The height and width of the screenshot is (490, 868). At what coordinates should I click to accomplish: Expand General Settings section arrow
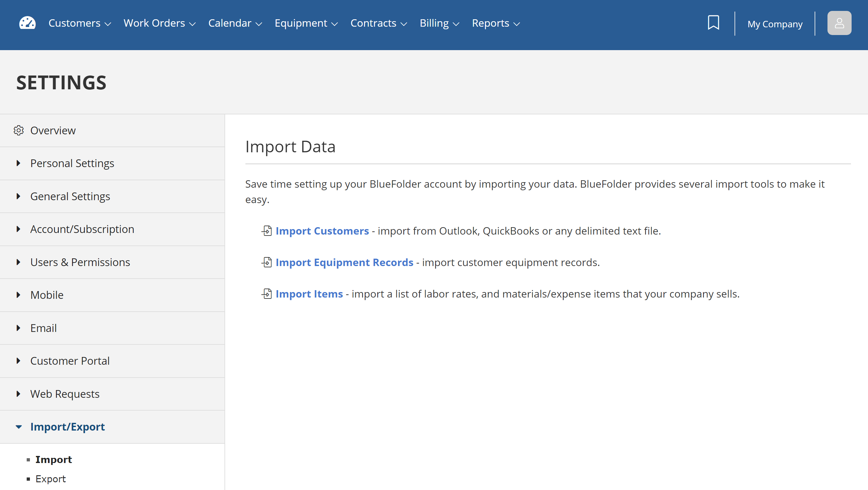tap(18, 196)
